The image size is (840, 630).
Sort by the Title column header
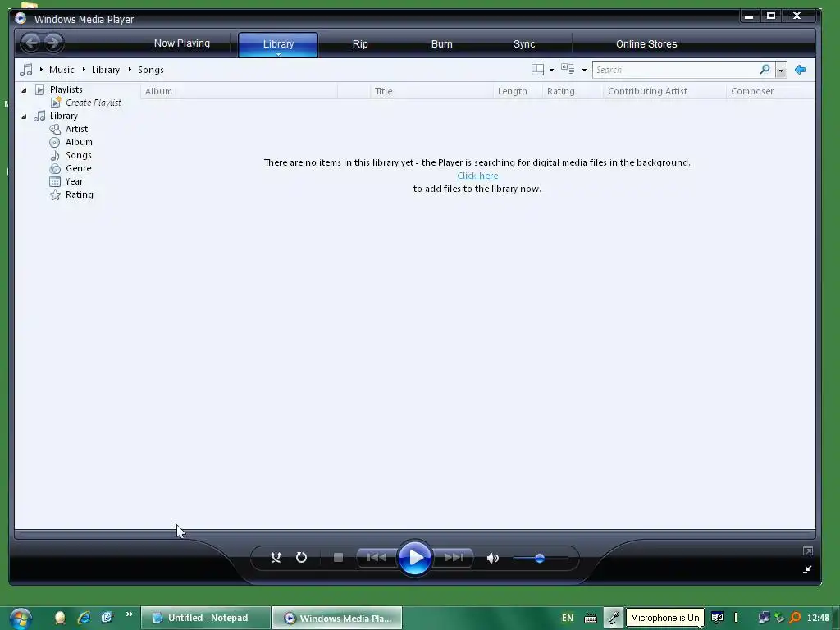pos(431,91)
